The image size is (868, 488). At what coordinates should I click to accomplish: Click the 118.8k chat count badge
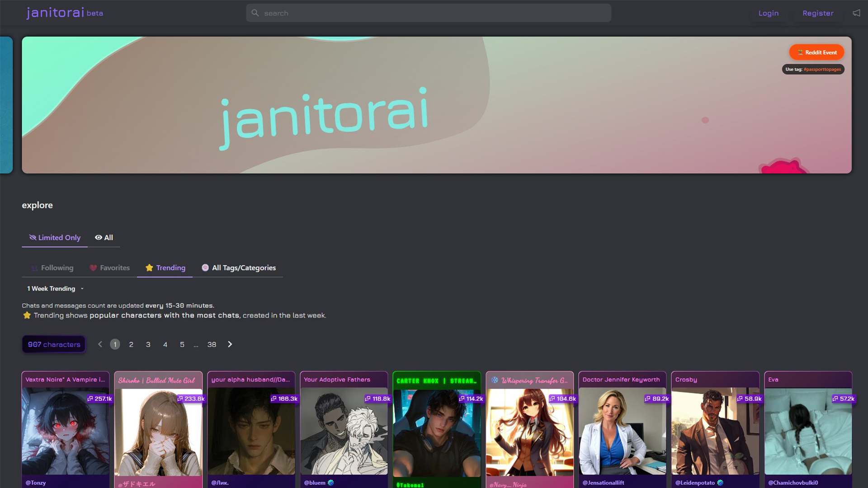point(377,399)
